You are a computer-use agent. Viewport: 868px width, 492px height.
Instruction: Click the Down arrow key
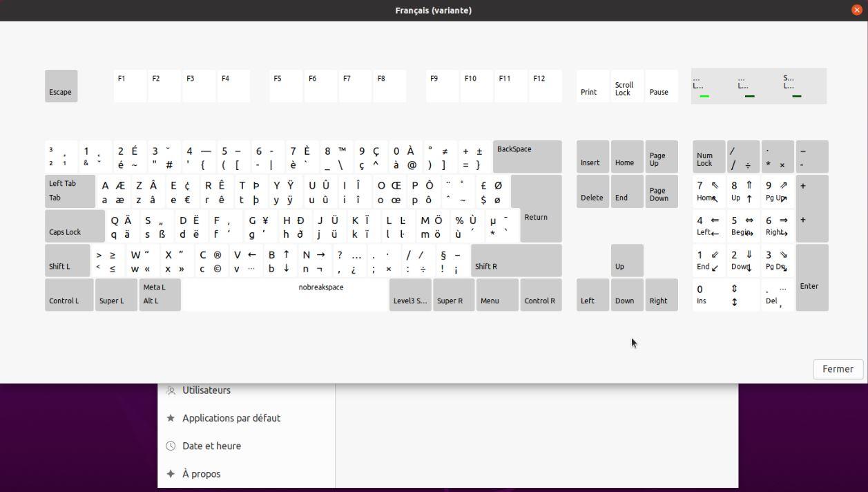[x=627, y=295]
